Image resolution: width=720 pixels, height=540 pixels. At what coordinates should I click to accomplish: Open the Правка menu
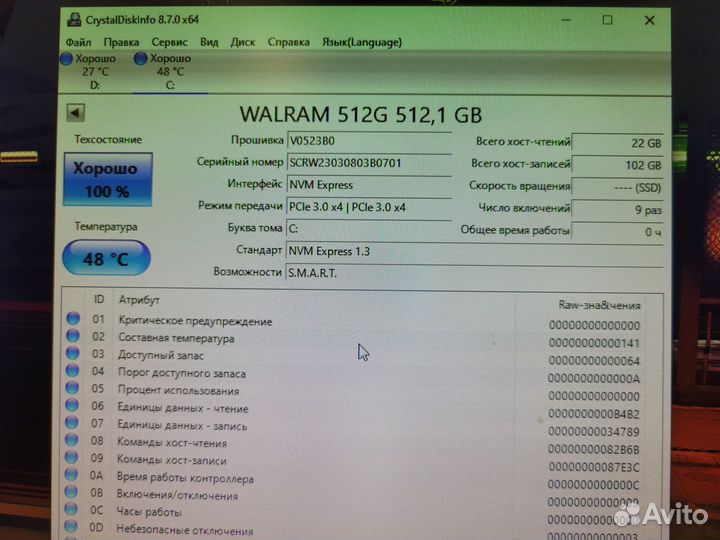121,42
